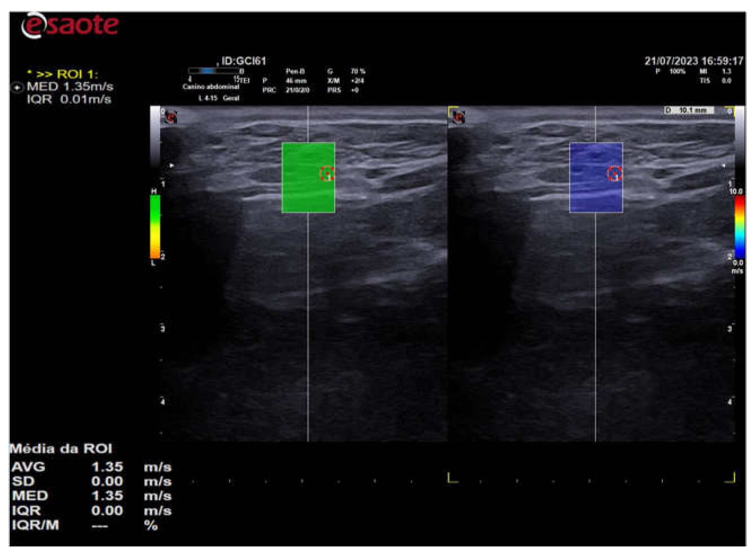Click the rainbow velocity scale color bar
756x555 pixels.
tap(740, 228)
